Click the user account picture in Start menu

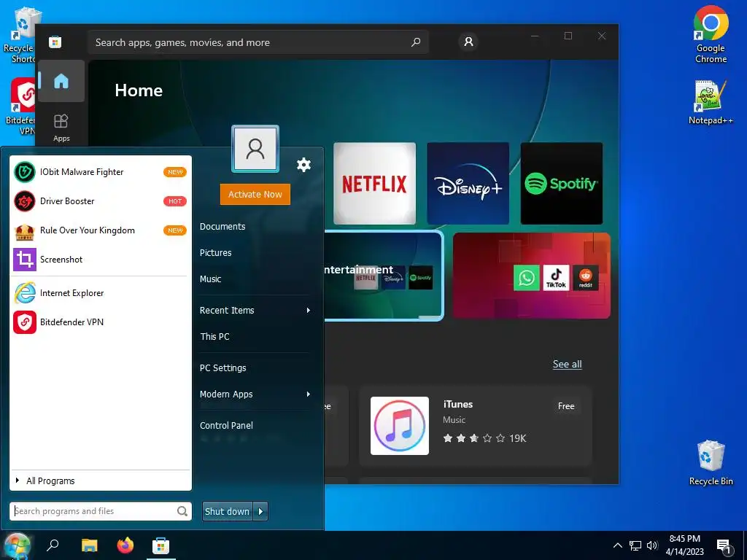(255, 149)
